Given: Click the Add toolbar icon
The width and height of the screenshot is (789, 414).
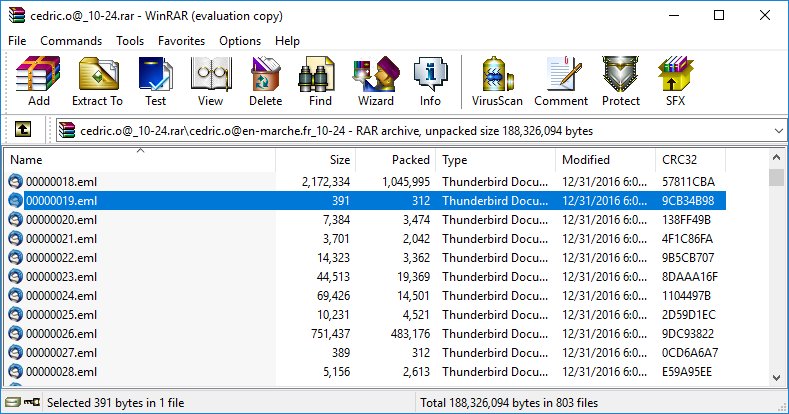Looking at the screenshot, I should (38, 81).
